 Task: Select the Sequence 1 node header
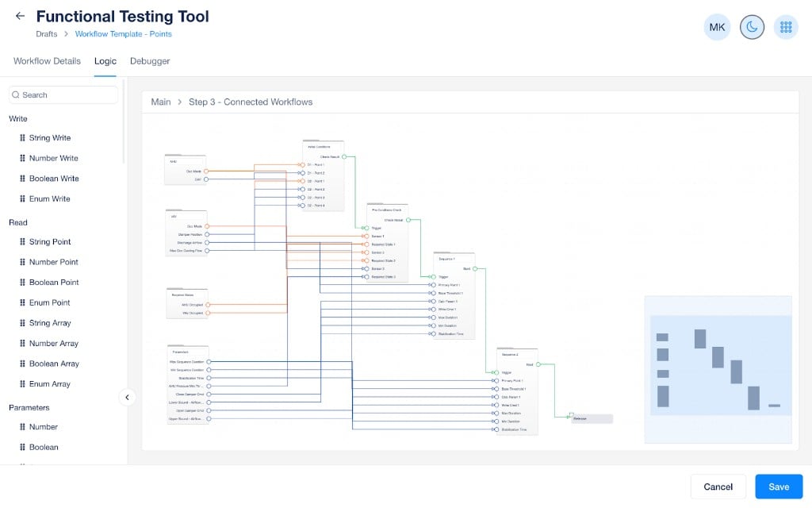point(454,259)
